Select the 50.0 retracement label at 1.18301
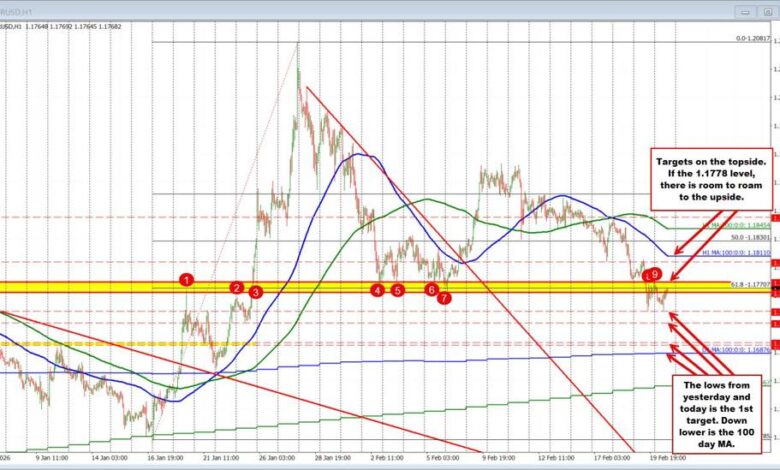The height and width of the screenshot is (470, 780). pyautogui.click(x=750, y=239)
